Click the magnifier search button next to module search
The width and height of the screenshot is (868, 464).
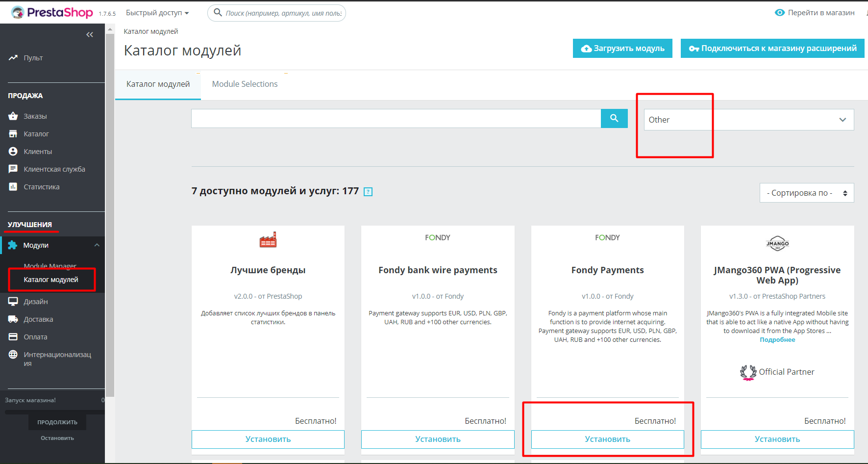click(x=614, y=118)
